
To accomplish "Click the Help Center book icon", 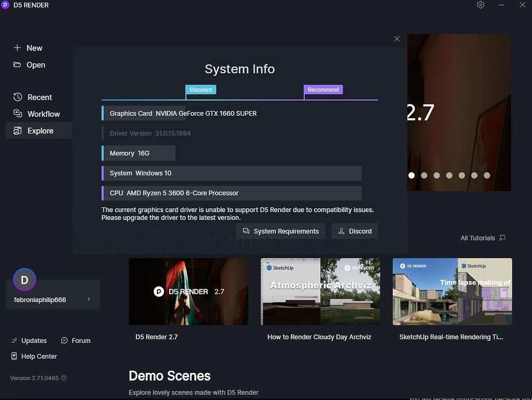I will pyautogui.click(x=14, y=356).
